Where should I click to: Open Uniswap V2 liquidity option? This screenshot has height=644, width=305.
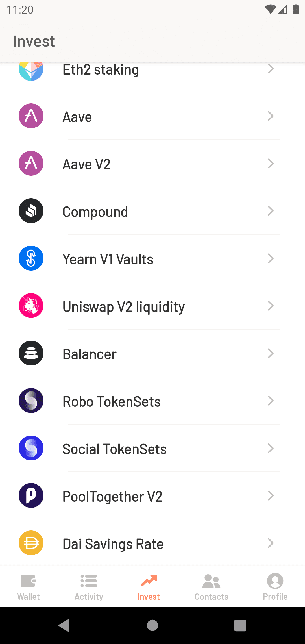click(x=124, y=307)
